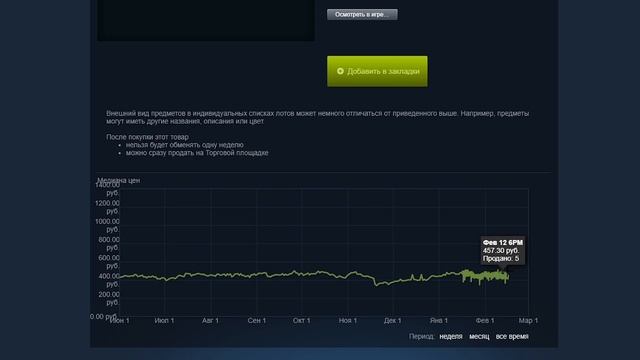Click the 'Авг 1' axis label

pos(210,320)
